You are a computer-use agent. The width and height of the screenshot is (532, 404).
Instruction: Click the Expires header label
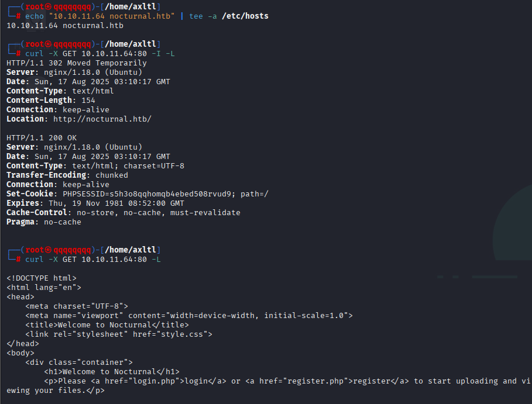22,203
